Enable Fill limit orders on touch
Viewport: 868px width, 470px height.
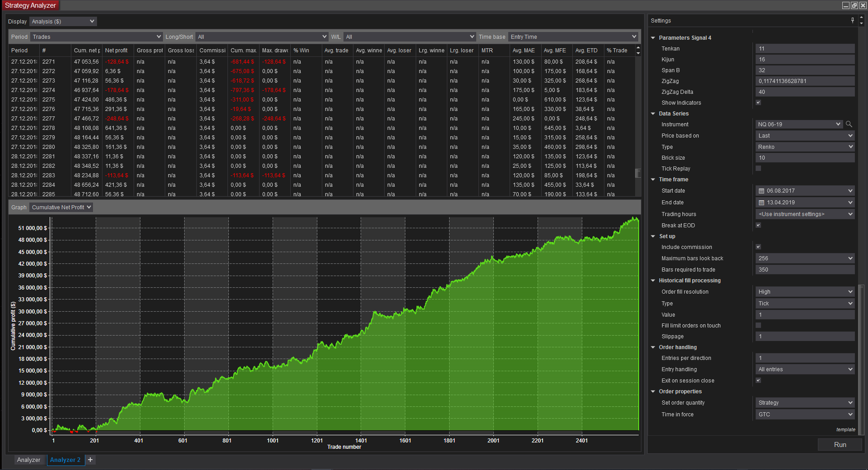[758, 325]
